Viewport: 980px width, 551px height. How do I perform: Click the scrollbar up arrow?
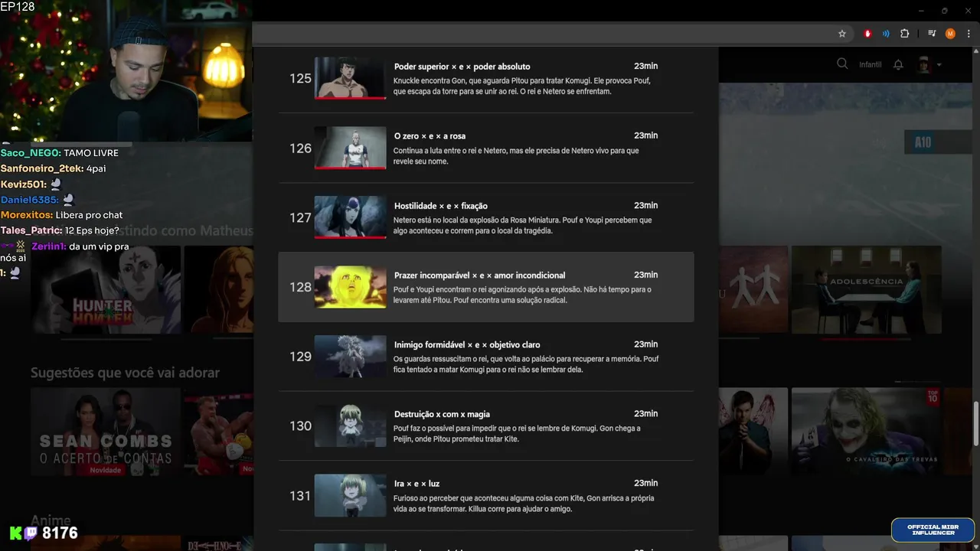tap(975, 52)
